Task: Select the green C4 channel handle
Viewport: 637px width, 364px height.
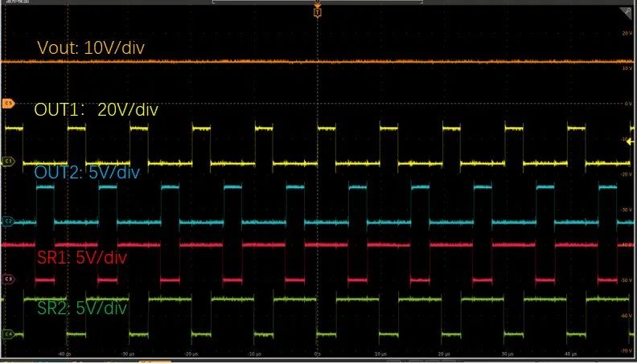Action: click(9, 333)
